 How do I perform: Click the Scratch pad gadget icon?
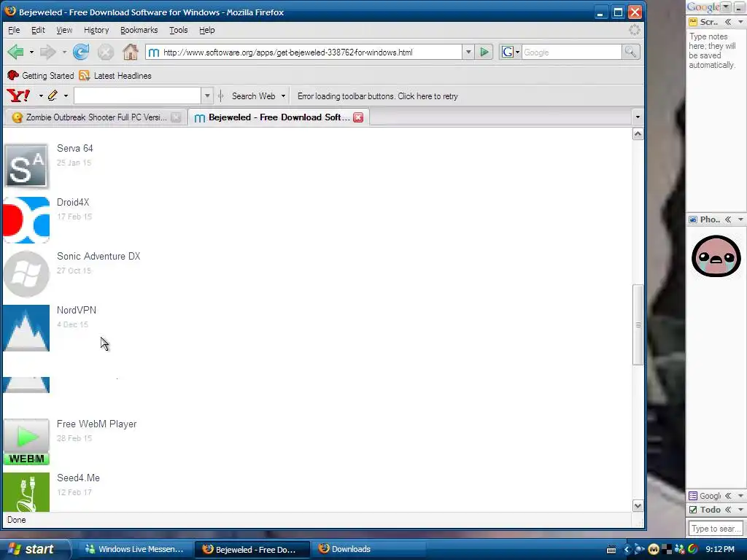(x=693, y=22)
